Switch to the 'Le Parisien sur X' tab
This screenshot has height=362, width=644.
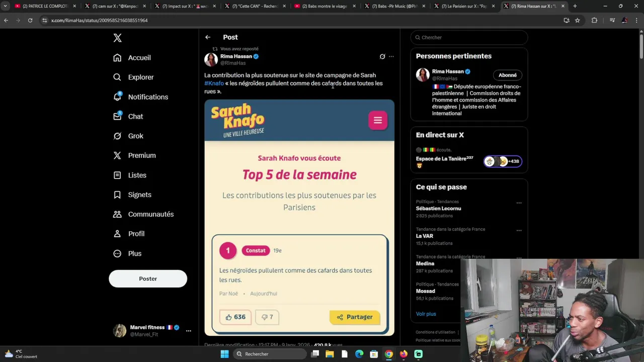(464, 6)
